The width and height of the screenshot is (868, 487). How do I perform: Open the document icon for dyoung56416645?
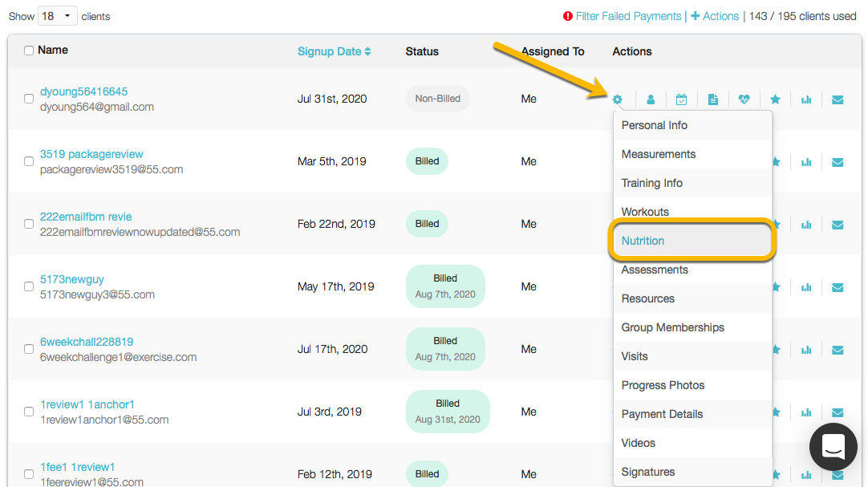point(712,99)
